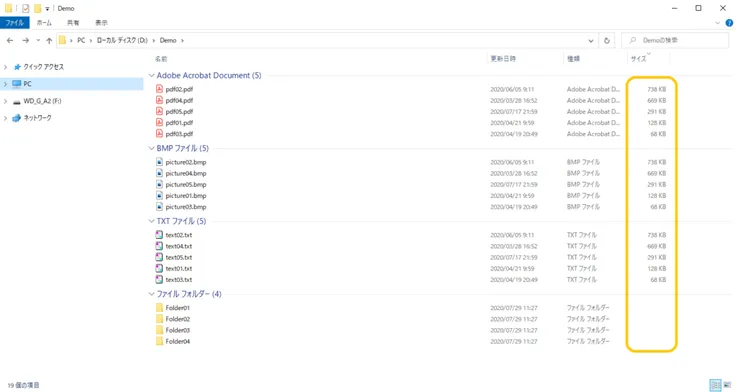This screenshot has height=392, width=736.
Task: Open the help question mark icon
Action: click(729, 23)
